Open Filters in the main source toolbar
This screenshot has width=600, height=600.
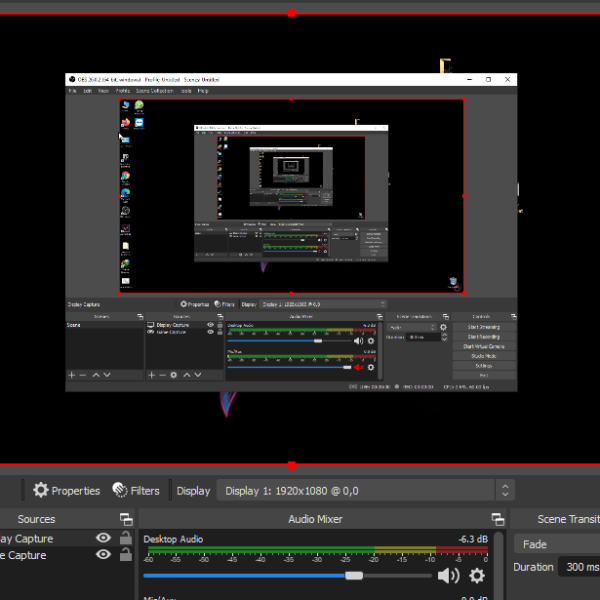coord(136,491)
